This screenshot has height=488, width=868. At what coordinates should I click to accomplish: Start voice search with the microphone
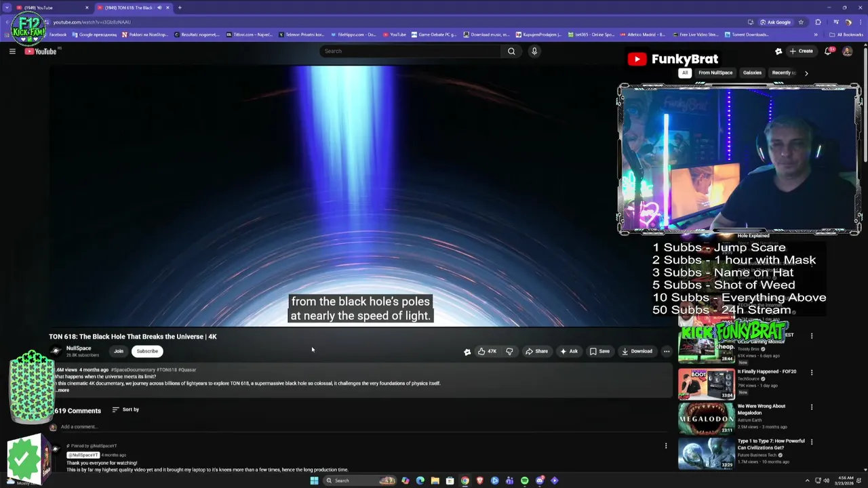[x=534, y=51]
